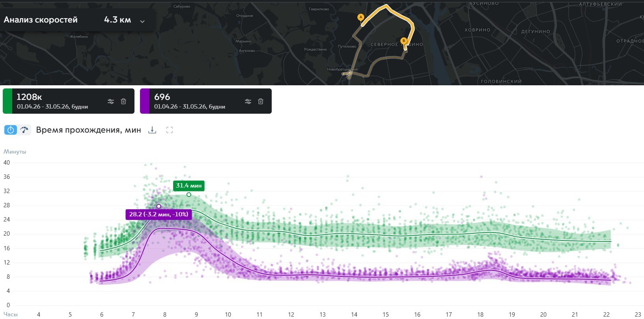Click the date range under 1208к
The height and width of the screenshot is (319, 644).
pyautogui.click(x=52, y=107)
